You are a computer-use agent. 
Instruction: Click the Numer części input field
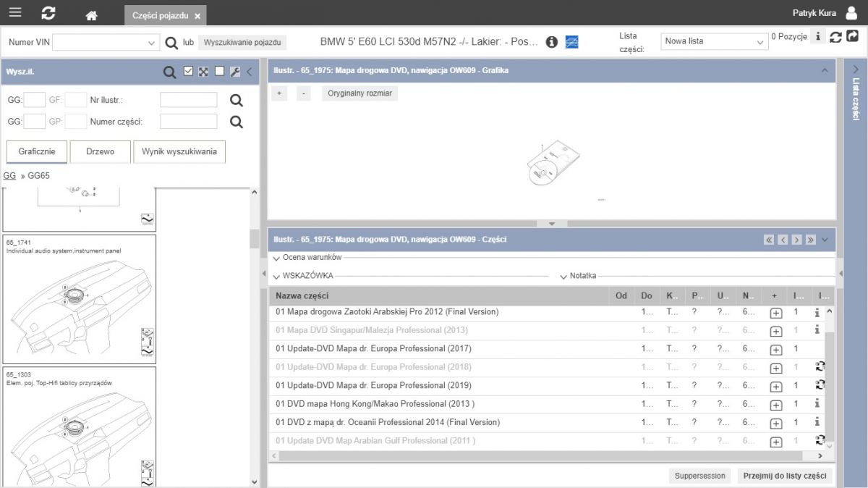[x=188, y=122]
